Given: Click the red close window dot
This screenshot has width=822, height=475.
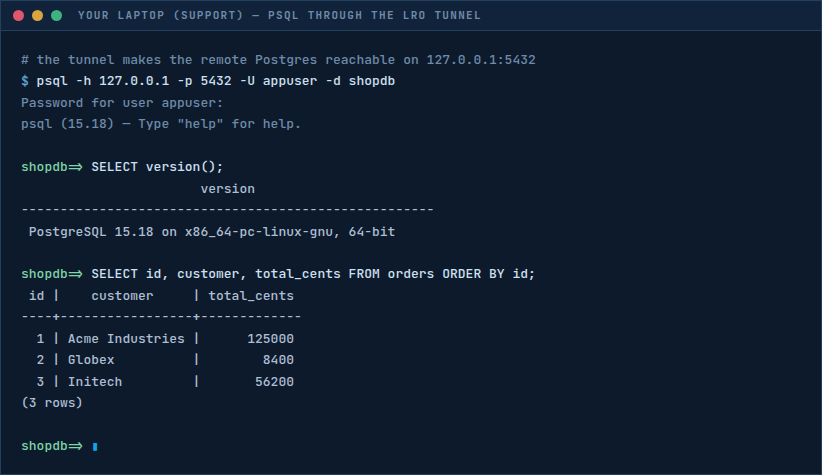Looking at the screenshot, I should (x=18, y=16).
